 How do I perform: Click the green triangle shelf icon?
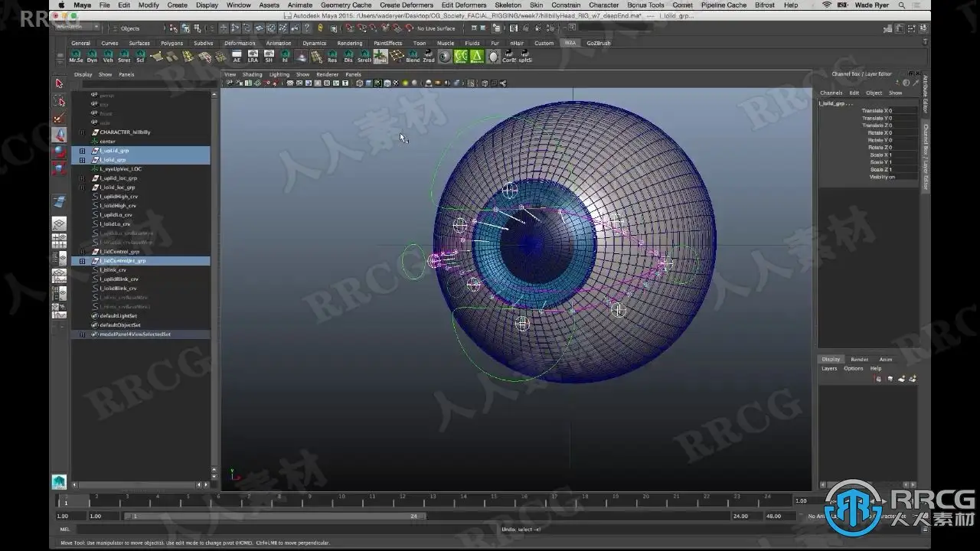point(477,56)
